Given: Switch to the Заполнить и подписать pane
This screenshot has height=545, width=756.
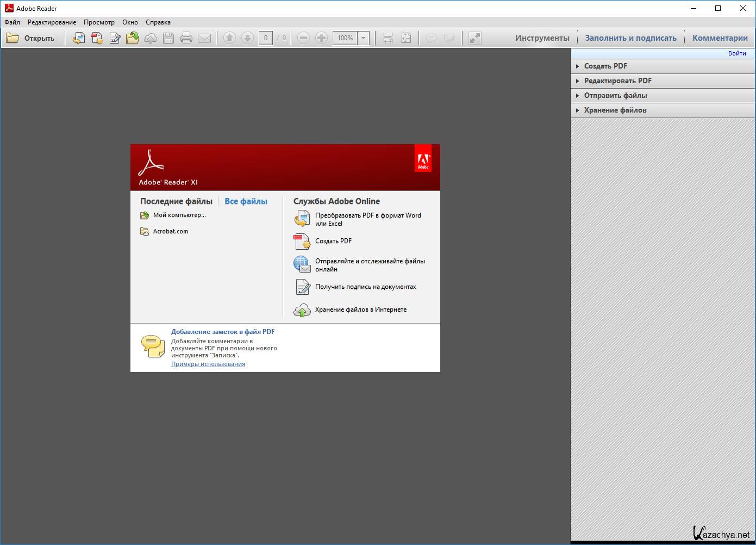Looking at the screenshot, I should (630, 38).
